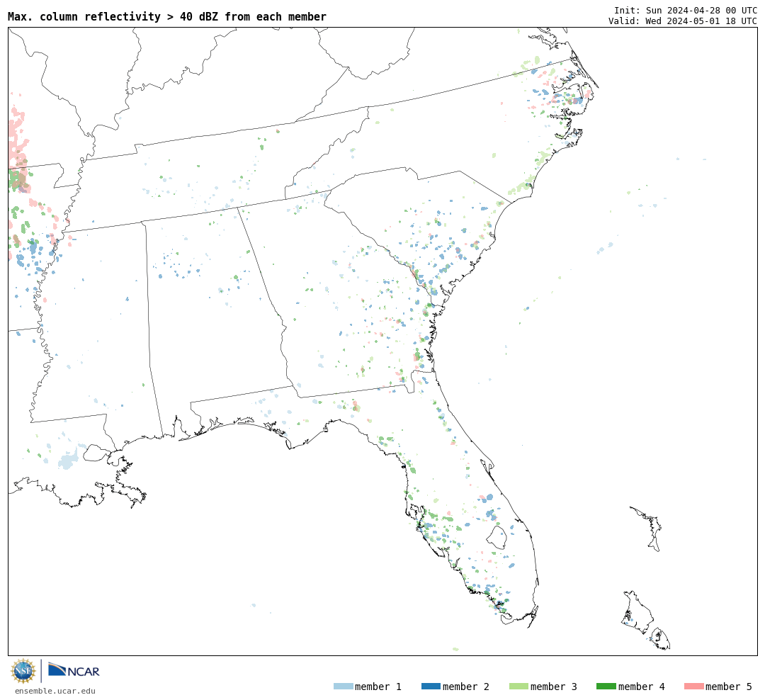Click the NSF logo emblem
The width and height of the screenshot is (765, 700).
point(23,671)
